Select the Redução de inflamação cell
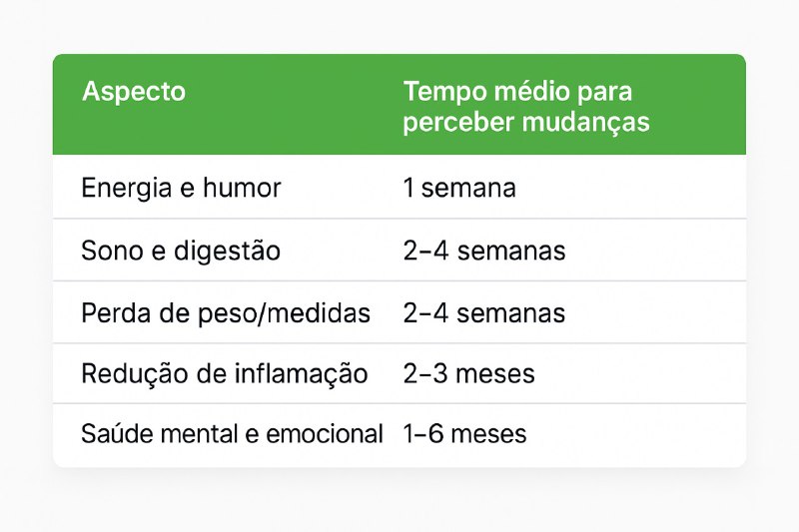Viewport: 799px width, 532px height. [x=225, y=374]
